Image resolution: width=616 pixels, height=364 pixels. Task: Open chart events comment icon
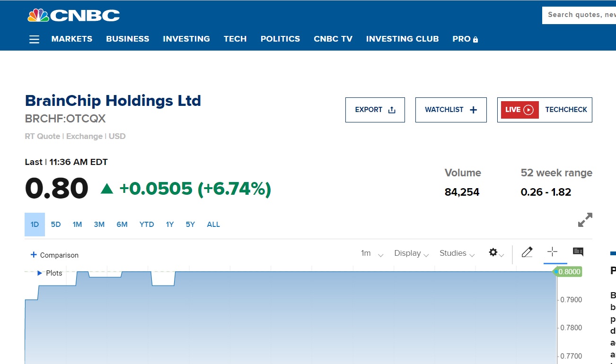(x=578, y=252)
